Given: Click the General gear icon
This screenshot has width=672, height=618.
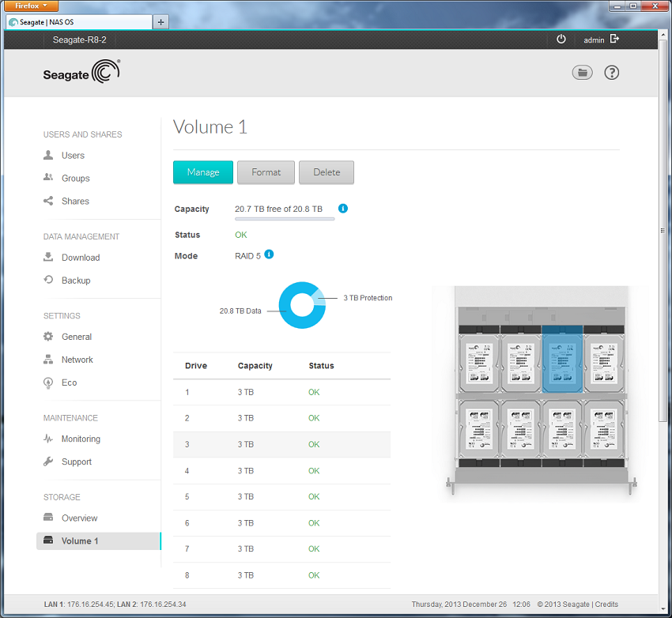Looking at the screenshot, I should 48,336.
